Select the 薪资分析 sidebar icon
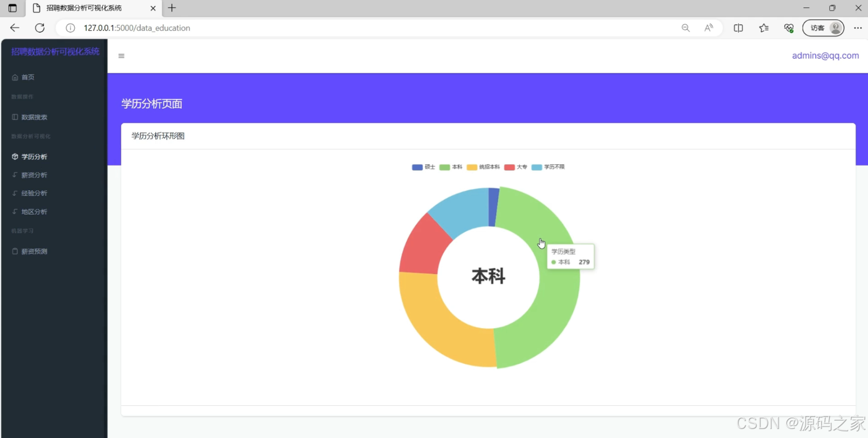The image size is (868, 438). [x=14, y=175]
